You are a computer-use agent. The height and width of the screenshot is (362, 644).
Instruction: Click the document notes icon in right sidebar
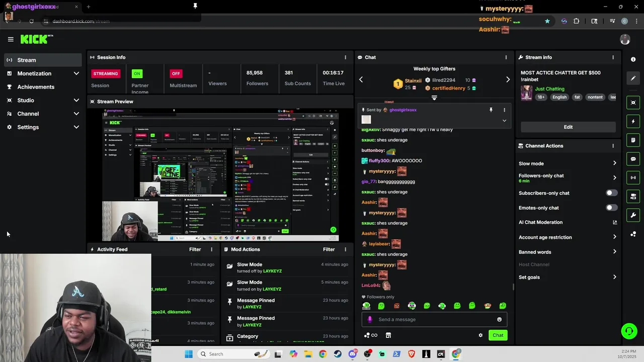tap(633, 140)
